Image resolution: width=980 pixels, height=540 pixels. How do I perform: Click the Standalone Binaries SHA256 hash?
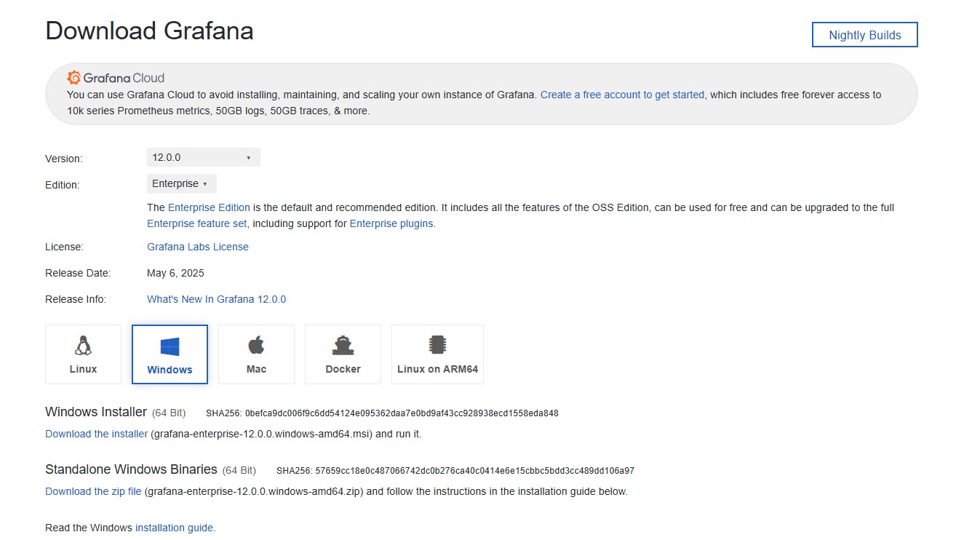tap(474, 471)
